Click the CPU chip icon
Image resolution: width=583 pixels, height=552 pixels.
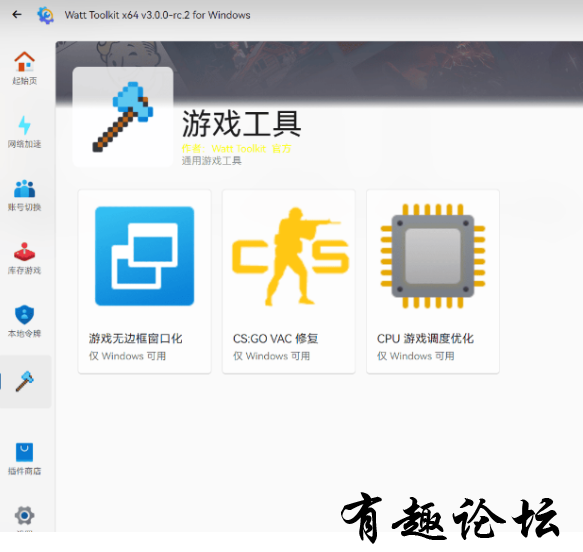pos(433,256)
